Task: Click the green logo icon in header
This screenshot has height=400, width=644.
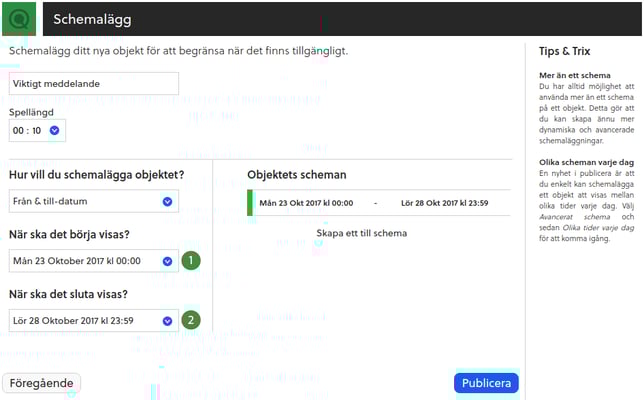Action: [x=20, y=18]
